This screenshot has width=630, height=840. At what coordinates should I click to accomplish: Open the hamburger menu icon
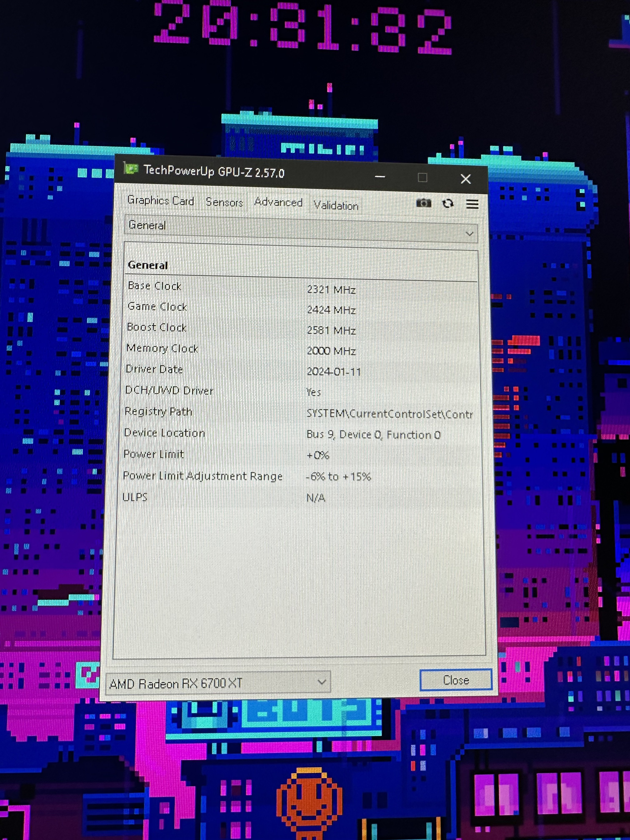(x=472, y=204)
